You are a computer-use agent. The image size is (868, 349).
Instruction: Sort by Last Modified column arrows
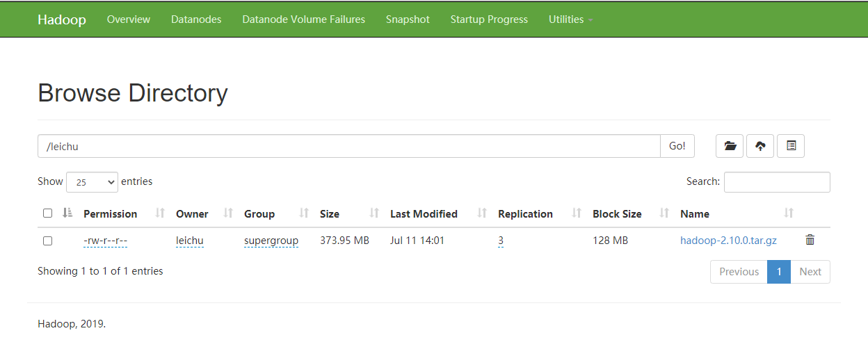point(483,213)
